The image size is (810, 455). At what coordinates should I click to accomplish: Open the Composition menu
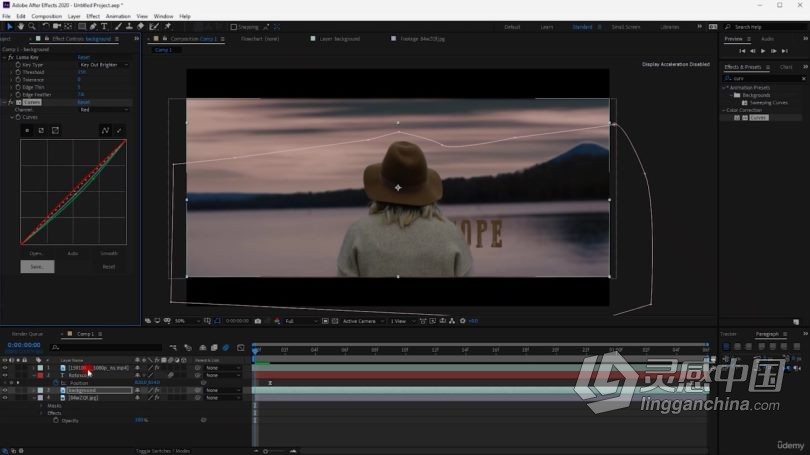[46, 17]
